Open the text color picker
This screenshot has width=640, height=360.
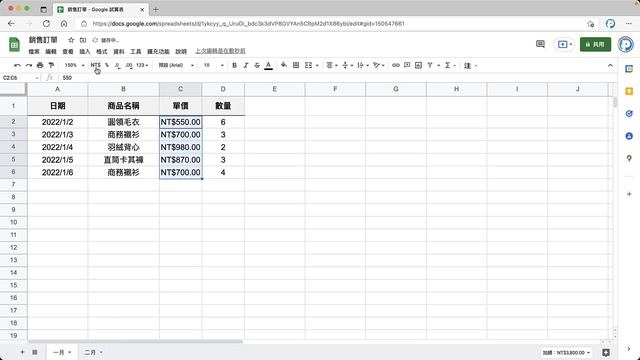269,65
